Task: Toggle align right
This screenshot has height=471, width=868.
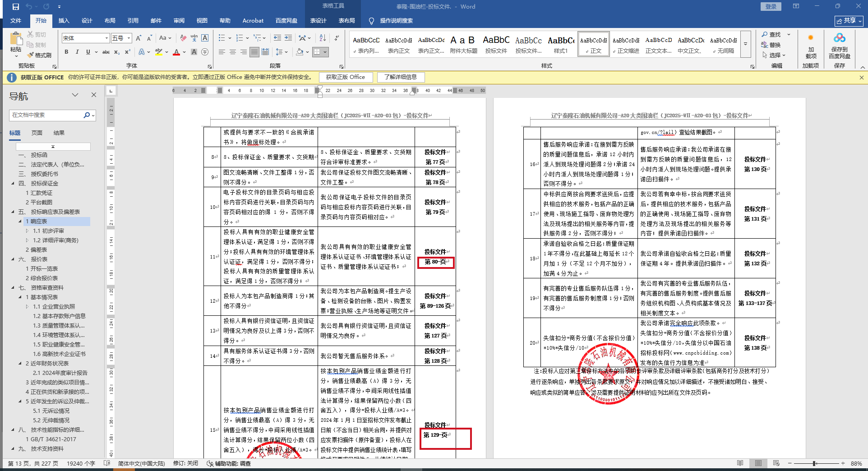Action: point(244,52)
